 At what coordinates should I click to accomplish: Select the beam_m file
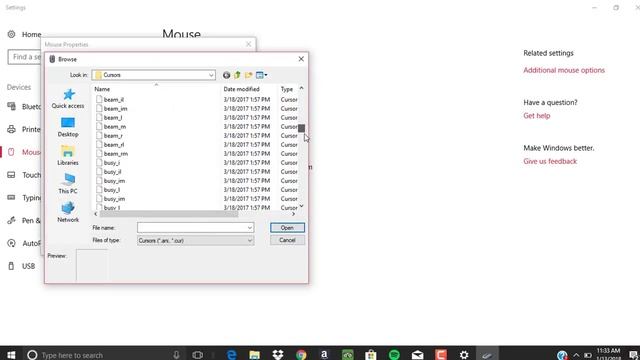pyautogui.click(x=115, y=127)
